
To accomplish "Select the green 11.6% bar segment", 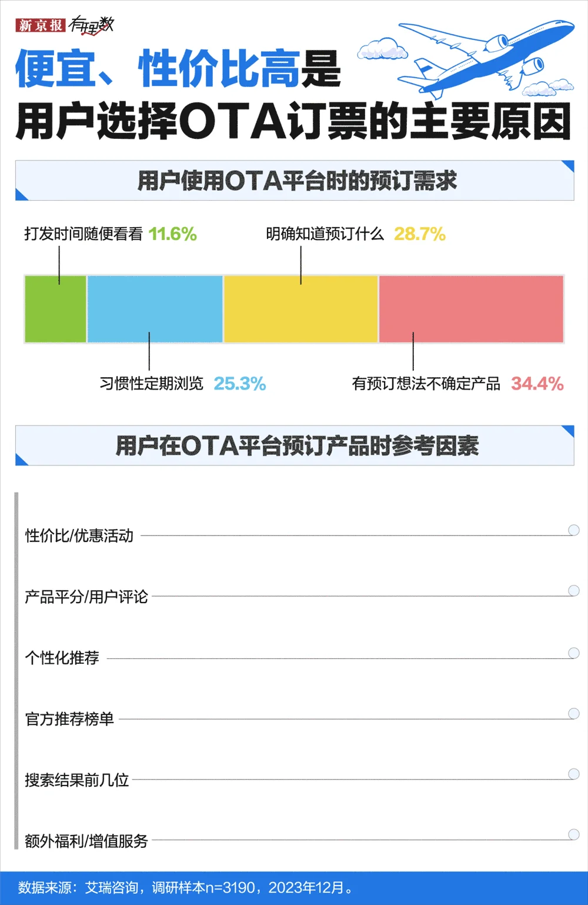I will (x=55, y=309).
